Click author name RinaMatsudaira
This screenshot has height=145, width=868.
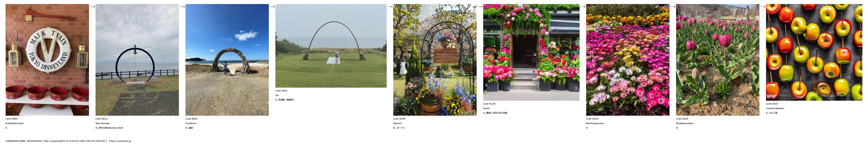pyautogui.click(x=685, y=123)
